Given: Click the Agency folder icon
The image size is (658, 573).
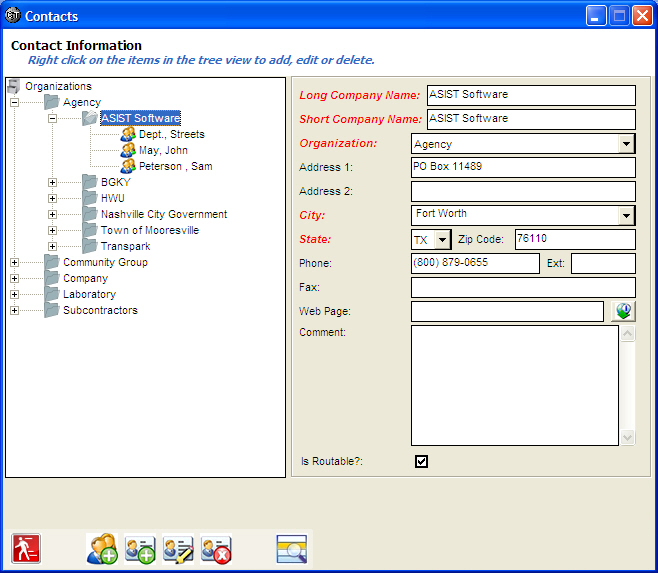Looking at the screenshot, I should click(52, 102).
